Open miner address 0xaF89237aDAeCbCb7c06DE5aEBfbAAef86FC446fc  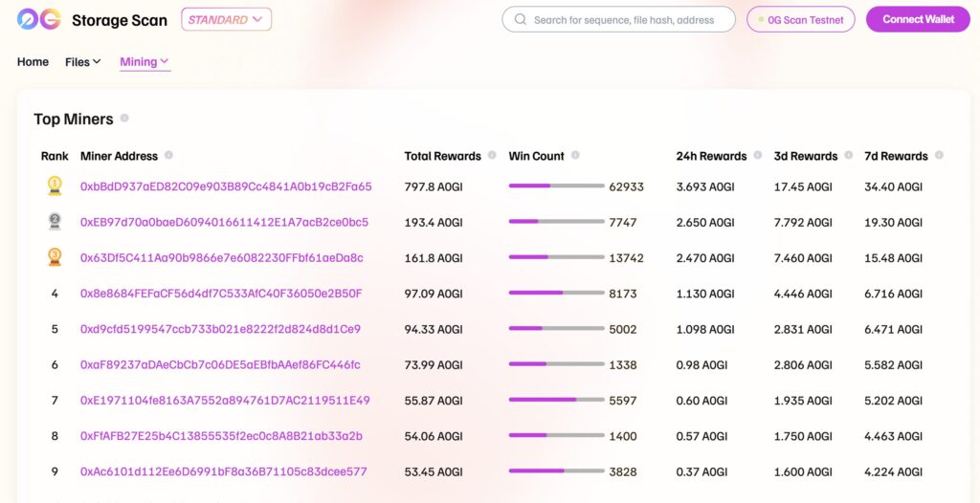point(220,365)
